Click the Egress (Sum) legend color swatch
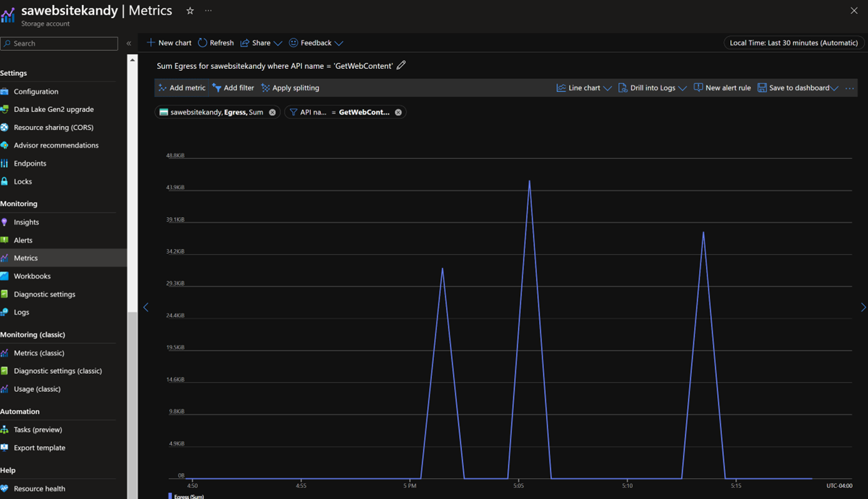The image size is (868, 499). [170, 496]
